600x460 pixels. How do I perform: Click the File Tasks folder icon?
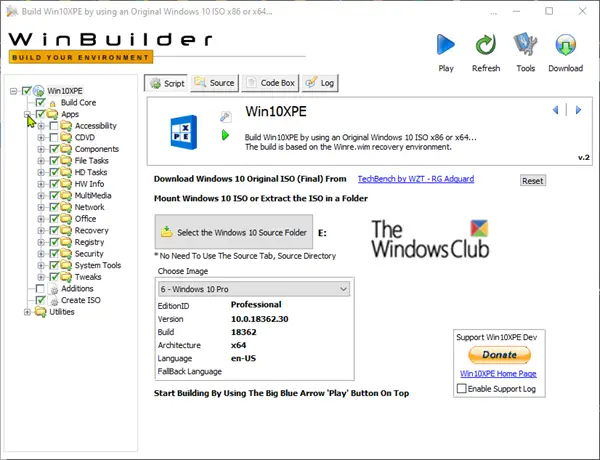66,160
